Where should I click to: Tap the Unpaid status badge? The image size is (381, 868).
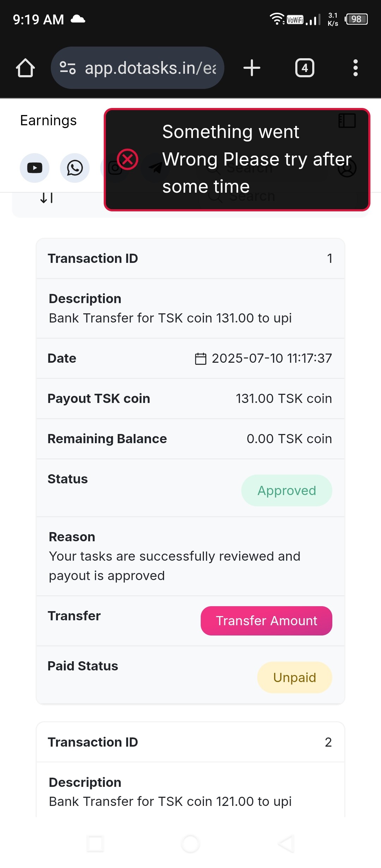click(x=295, y=677)
